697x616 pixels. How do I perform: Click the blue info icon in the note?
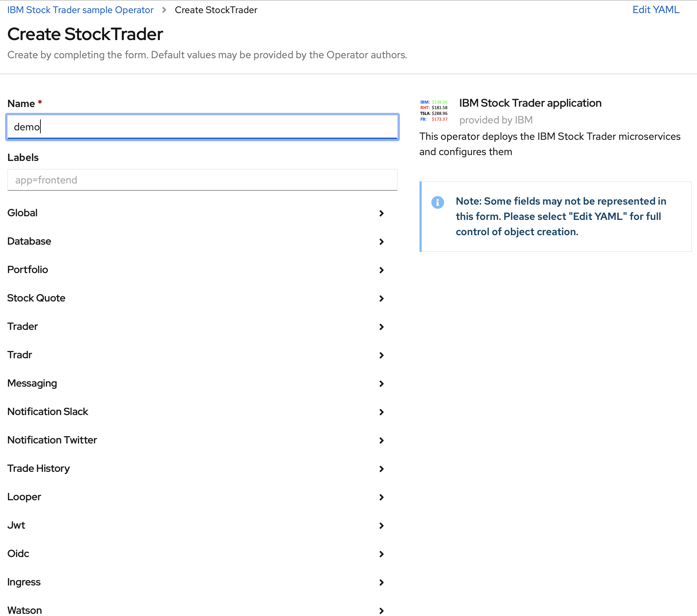437,202
